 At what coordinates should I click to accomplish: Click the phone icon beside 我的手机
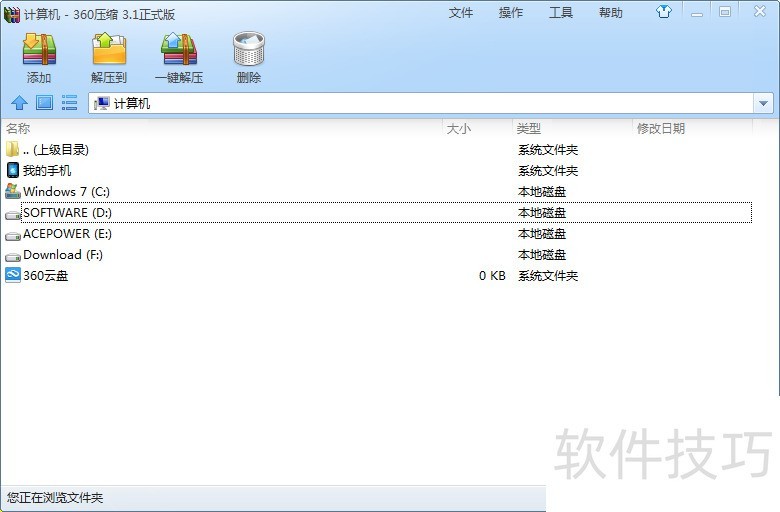coord(12,170)
